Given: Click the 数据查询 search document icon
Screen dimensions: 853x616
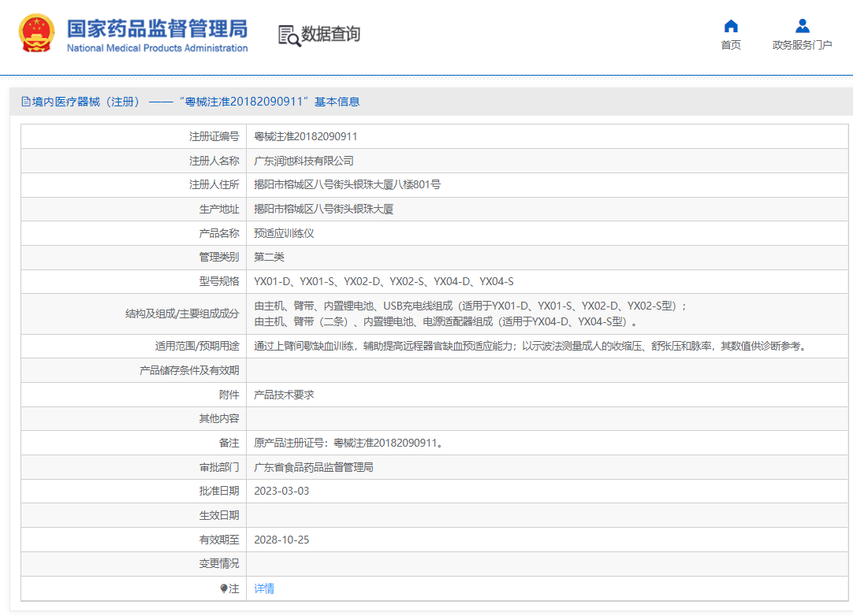Looking at the screenshot, I should (x=289, y=35).
